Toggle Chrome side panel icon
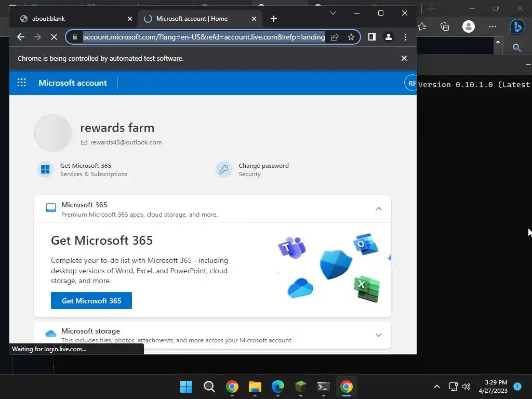The image size is (532, 399). pos(372,37)
